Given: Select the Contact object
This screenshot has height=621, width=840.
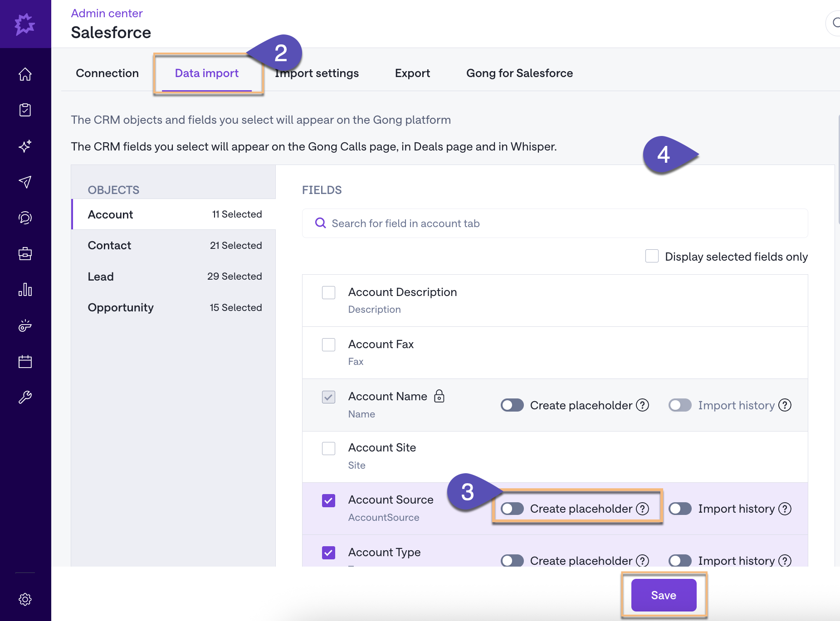Looking at the screenshot, I should (x=174, y=245).
